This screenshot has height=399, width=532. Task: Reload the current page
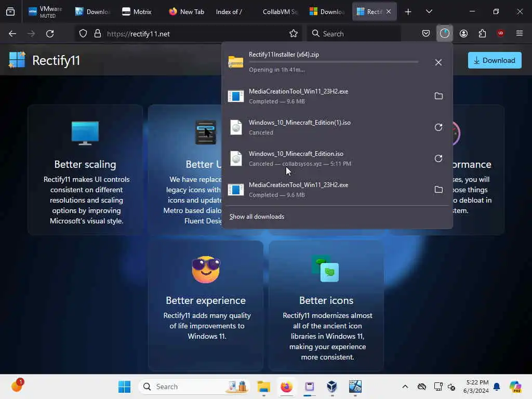(50, 34)
